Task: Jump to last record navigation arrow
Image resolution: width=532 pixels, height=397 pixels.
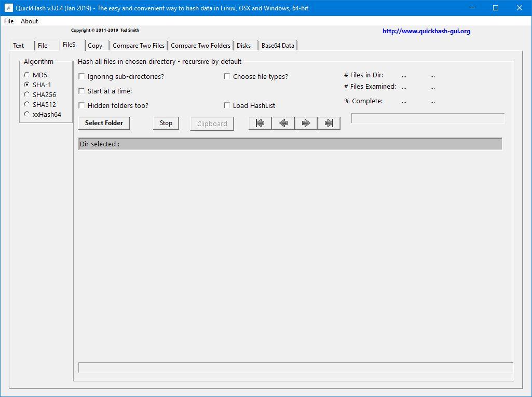Action: [329, 123]
